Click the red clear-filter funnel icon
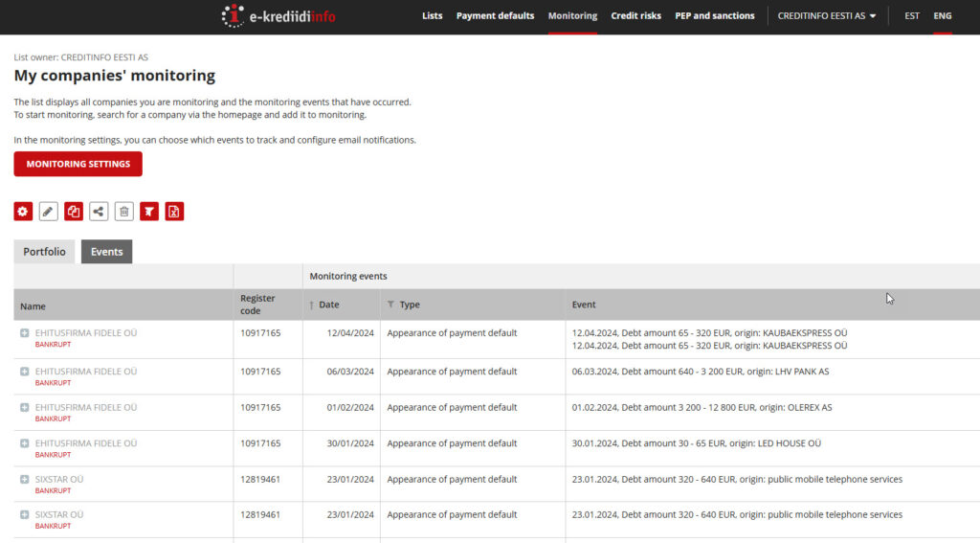Screen dimensions: 980x543 click(x=149, y=212)
